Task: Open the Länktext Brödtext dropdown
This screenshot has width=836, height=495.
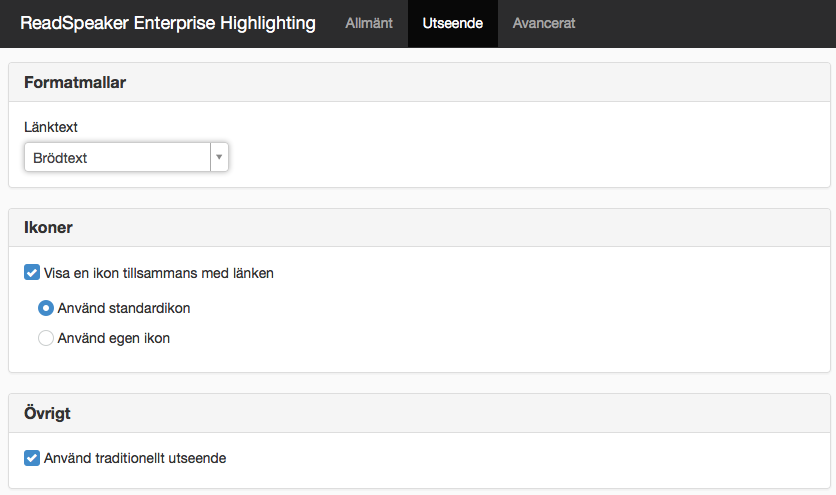Action: coord(126,157)
